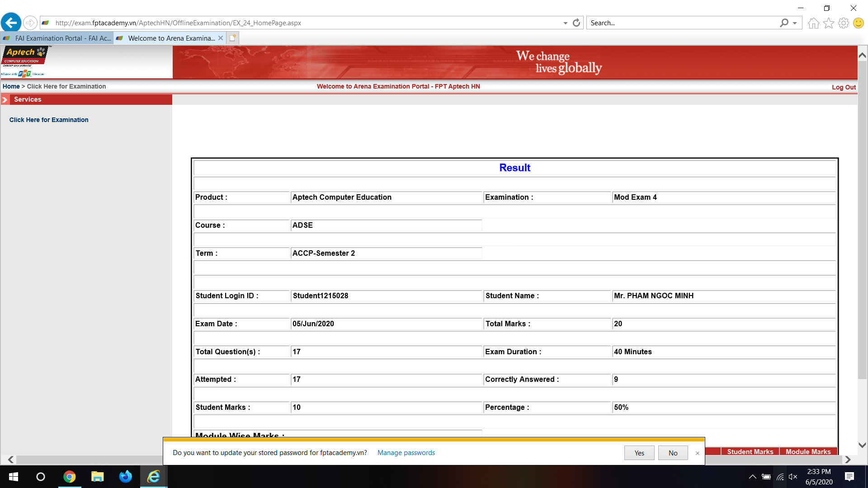Open the taskbar clock and date
This screenshot has width=868, height=488.
819,477
